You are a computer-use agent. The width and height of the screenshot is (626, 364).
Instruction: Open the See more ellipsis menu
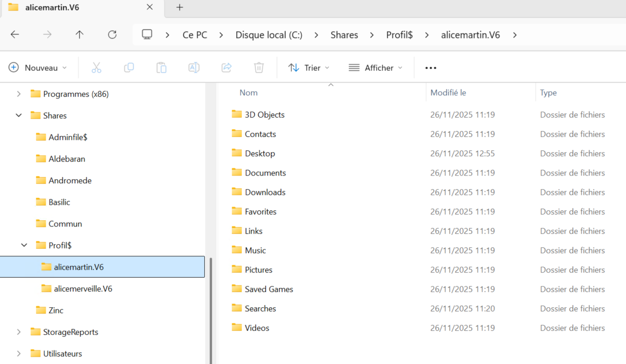tap(431, 68)
